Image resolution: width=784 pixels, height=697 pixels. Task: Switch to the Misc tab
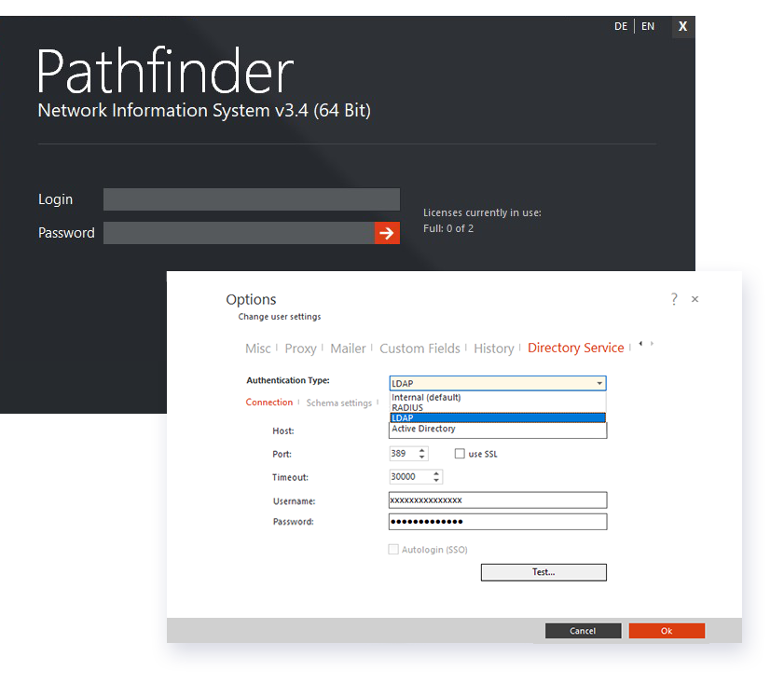pos(258,348)
